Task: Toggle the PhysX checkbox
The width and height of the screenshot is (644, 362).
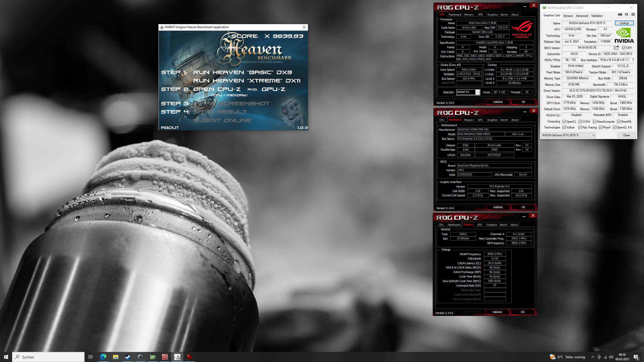Action: [x=601, y=127]
